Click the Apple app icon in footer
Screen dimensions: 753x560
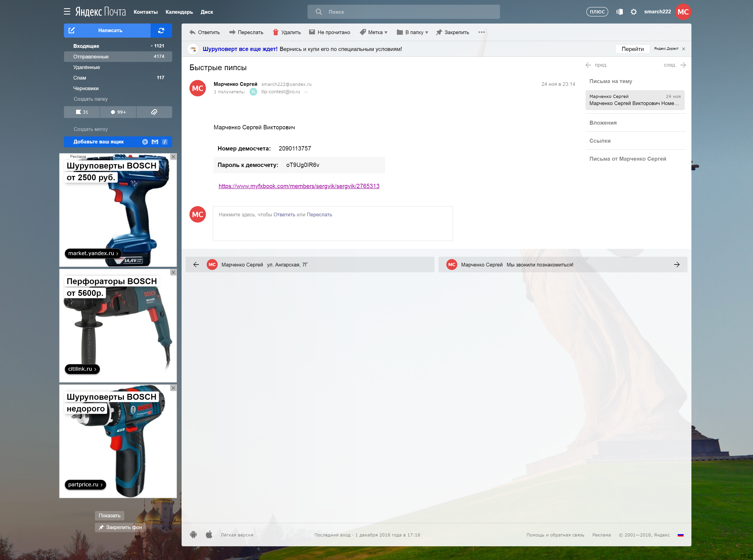pyautogui.click(x=209, y=535)
